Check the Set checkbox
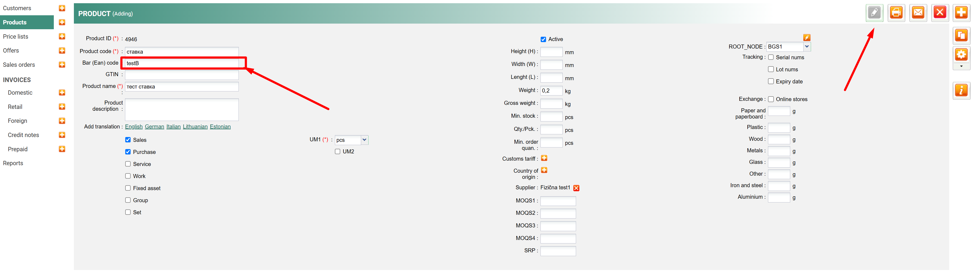 tap(128, 212)
